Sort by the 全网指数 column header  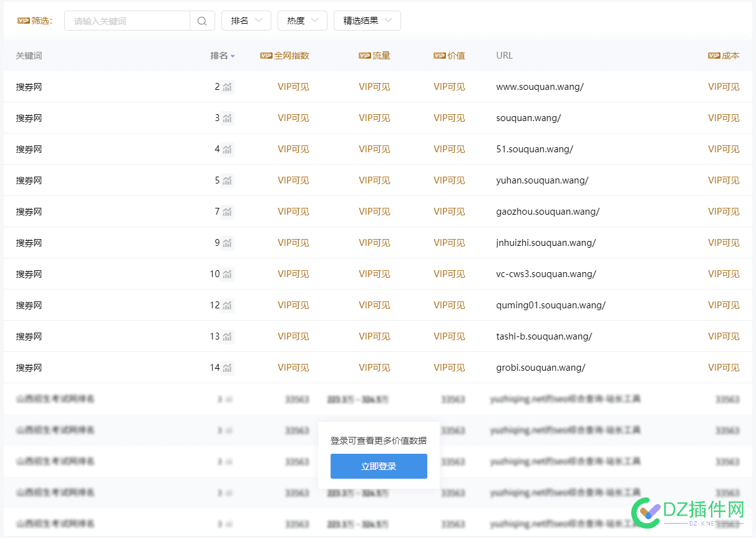pyautogui.click(x=292, y=56)
